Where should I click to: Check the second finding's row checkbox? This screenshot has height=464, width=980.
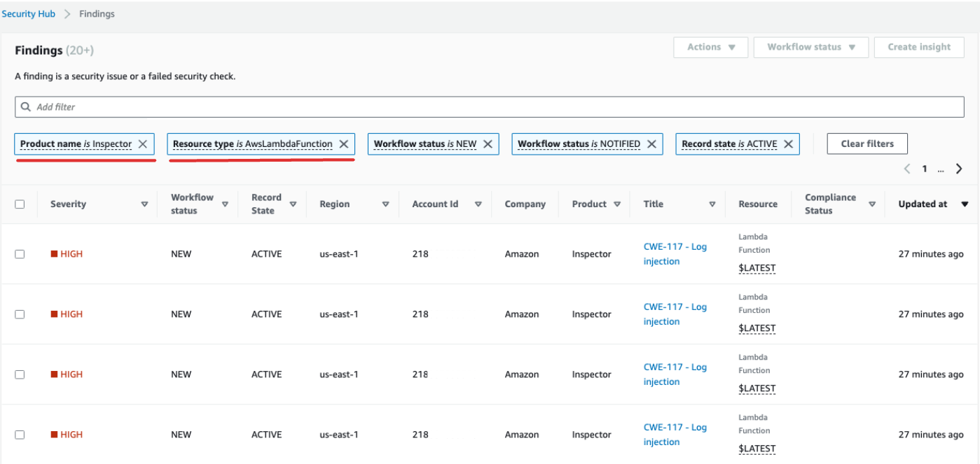[x=20, y=314]
